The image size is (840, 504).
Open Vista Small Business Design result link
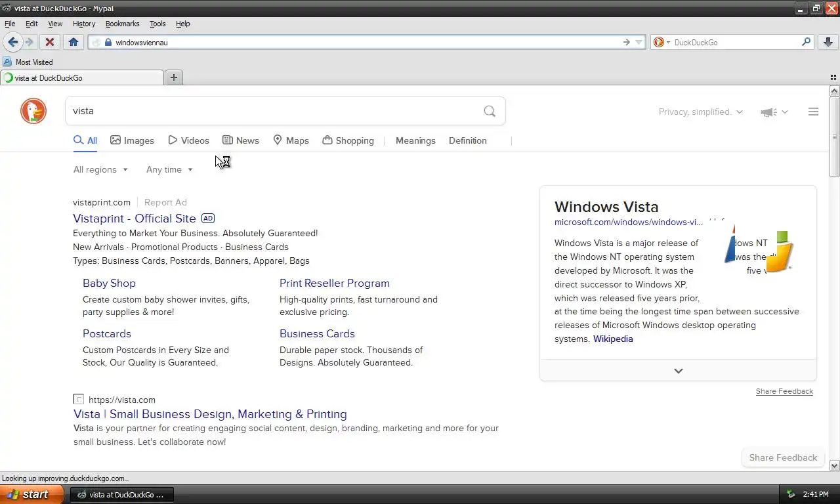pyautogui.click(x=210, y=414)
